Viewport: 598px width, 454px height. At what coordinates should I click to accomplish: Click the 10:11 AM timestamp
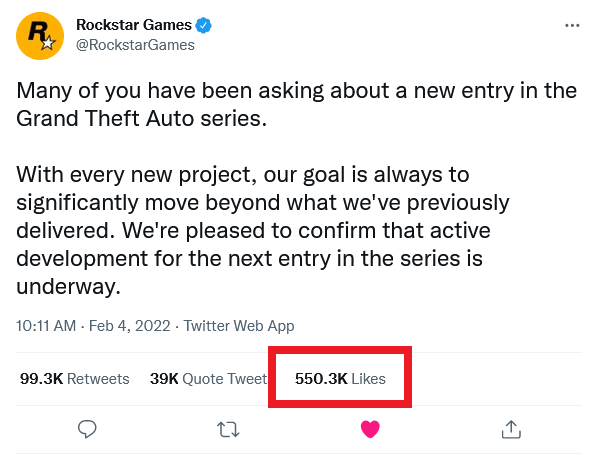pos(46,326)
